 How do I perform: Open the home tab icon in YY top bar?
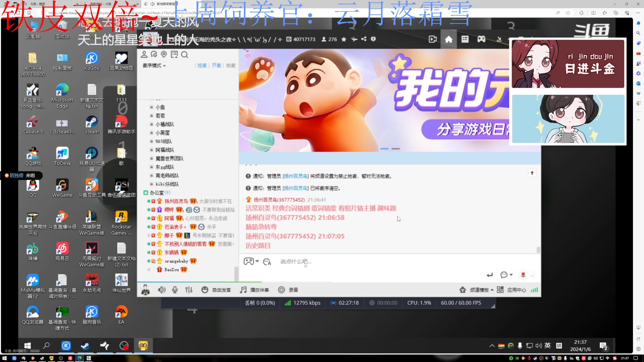pyautogui.click(x=448, y=39)
